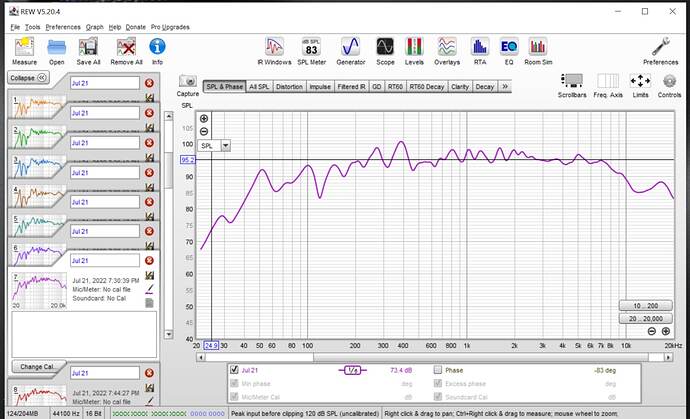Toggle the Excess phase checkbox
690x419 pixels.
[x=438, y=384]
